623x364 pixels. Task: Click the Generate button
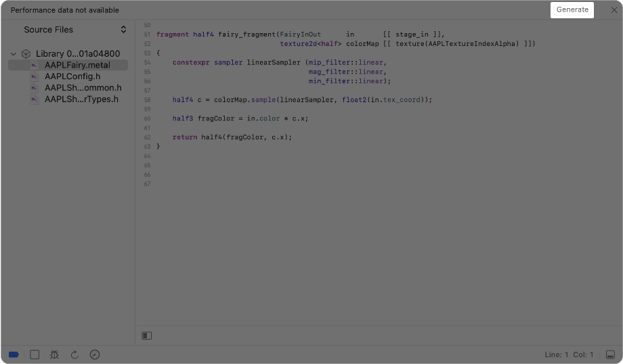click(x=572, y=10)
